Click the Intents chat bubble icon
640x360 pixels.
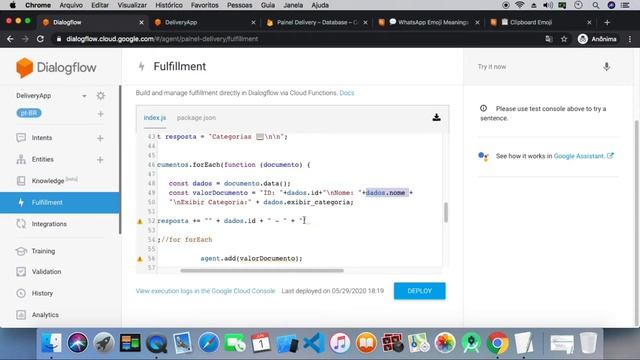pos(21,138)
